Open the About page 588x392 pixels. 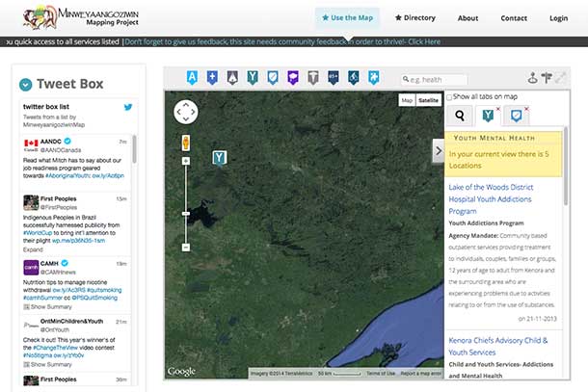click(x=468, y=18)
